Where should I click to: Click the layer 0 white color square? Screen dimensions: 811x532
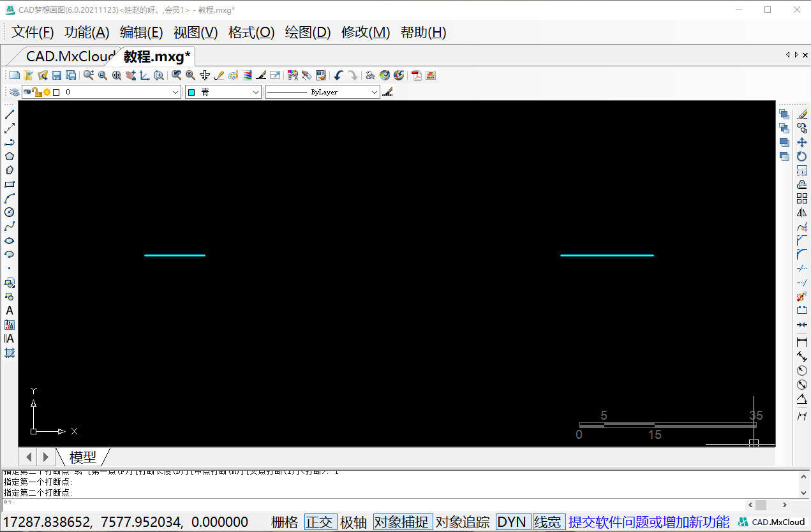[56, 92]
